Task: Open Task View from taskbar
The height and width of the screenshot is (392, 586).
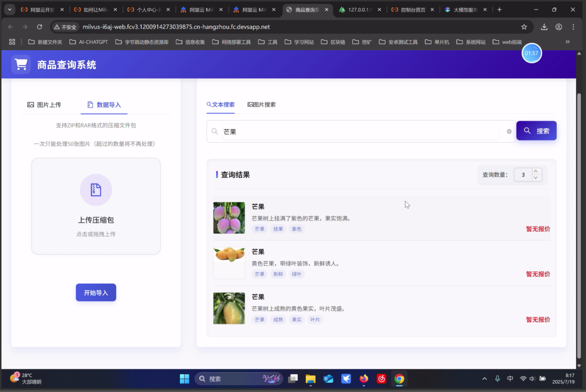Action: pos(293,379)
